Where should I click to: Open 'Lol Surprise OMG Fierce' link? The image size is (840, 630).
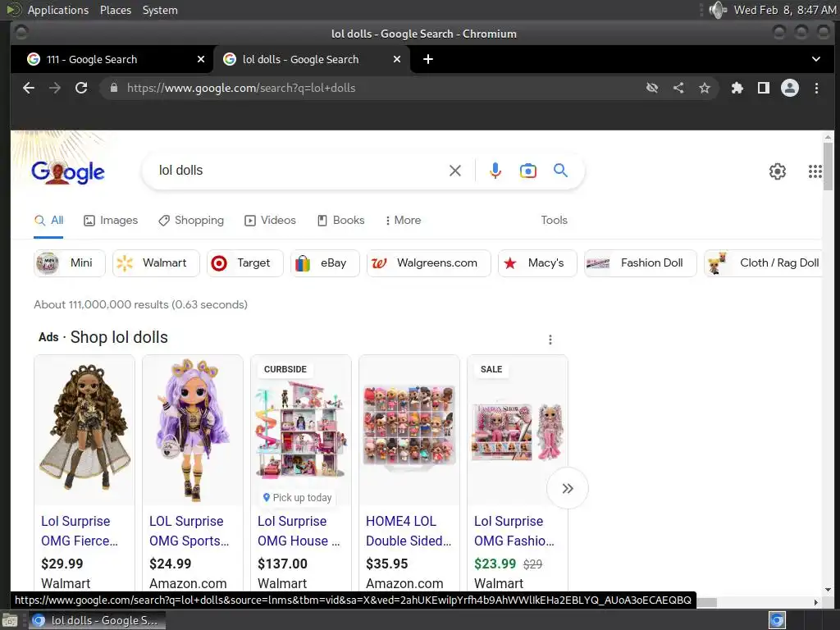[x=80, y=531]
